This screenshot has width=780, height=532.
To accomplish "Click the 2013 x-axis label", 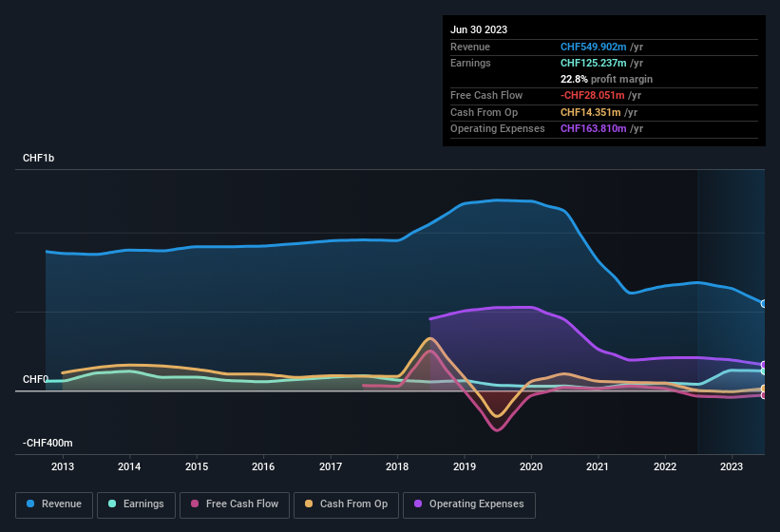I will tap(63, 466).
